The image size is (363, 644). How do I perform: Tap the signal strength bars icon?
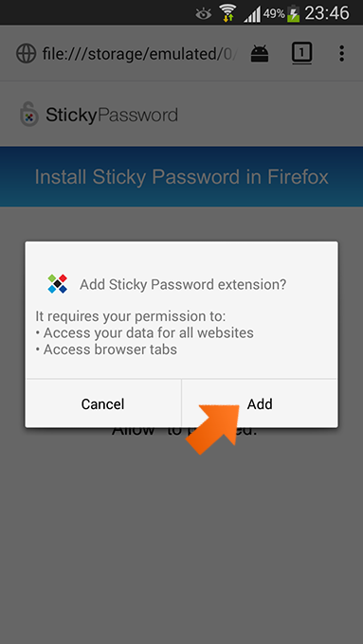tap(252, 14)
